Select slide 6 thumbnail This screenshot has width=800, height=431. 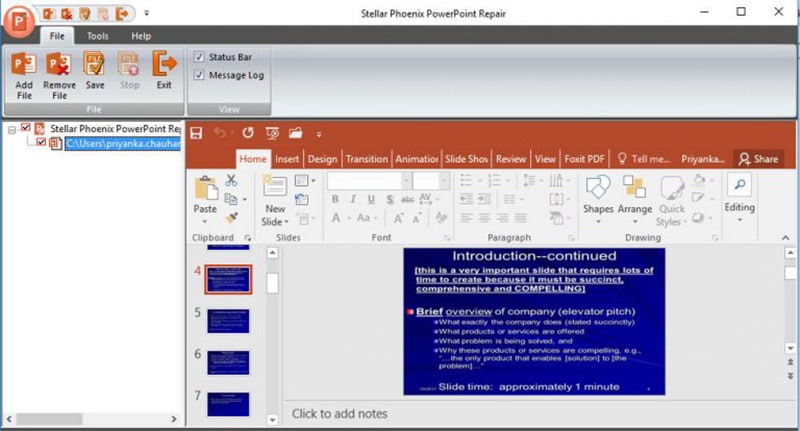229,362
